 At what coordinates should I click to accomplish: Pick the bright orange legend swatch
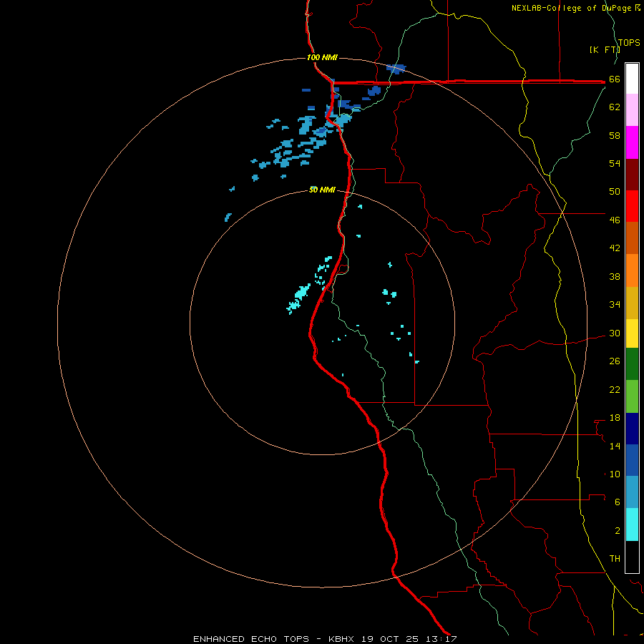[x=632, y=270]
